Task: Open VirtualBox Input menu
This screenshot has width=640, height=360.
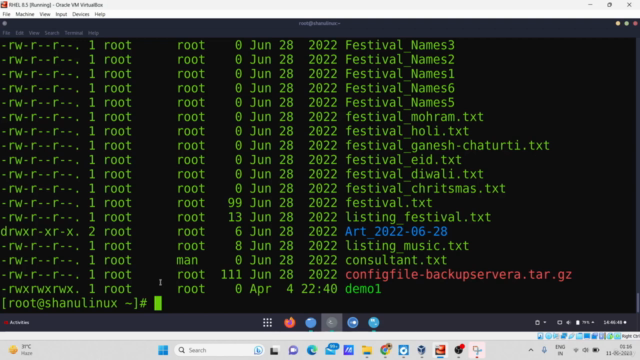Action: coord(61,14)
